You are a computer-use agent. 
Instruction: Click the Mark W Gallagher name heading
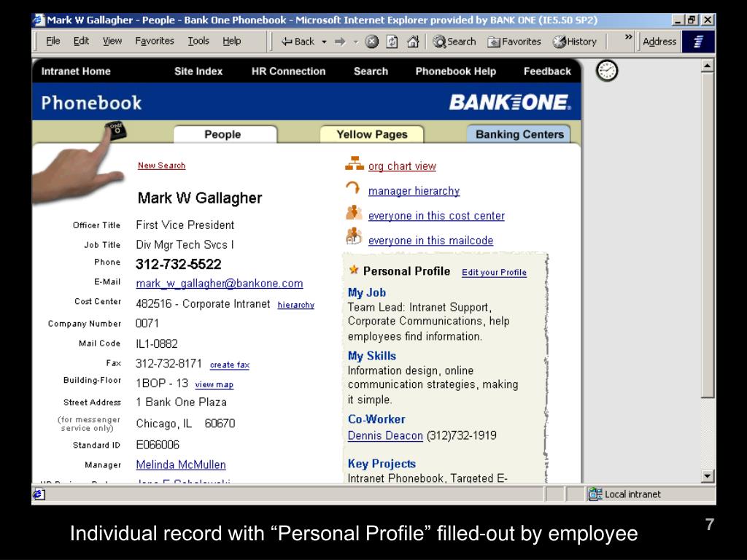tap(200, 198)
